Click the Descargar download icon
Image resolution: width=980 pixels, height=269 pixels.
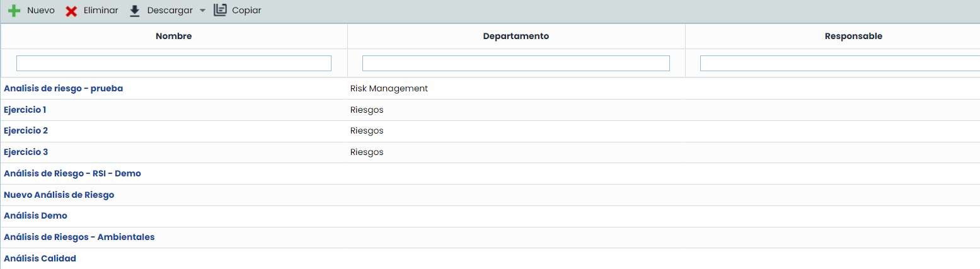(x=134, y=11)
